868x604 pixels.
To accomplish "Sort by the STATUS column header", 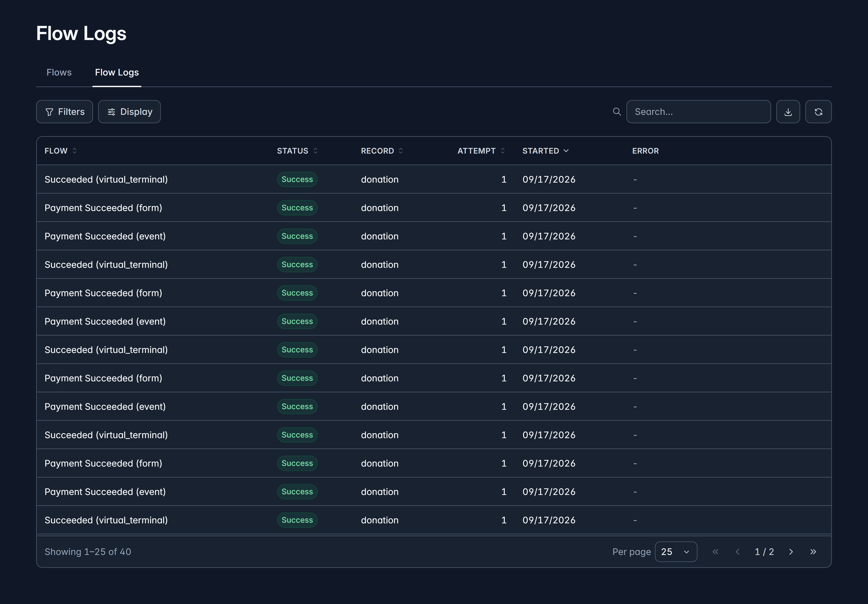I will [297, 151].
